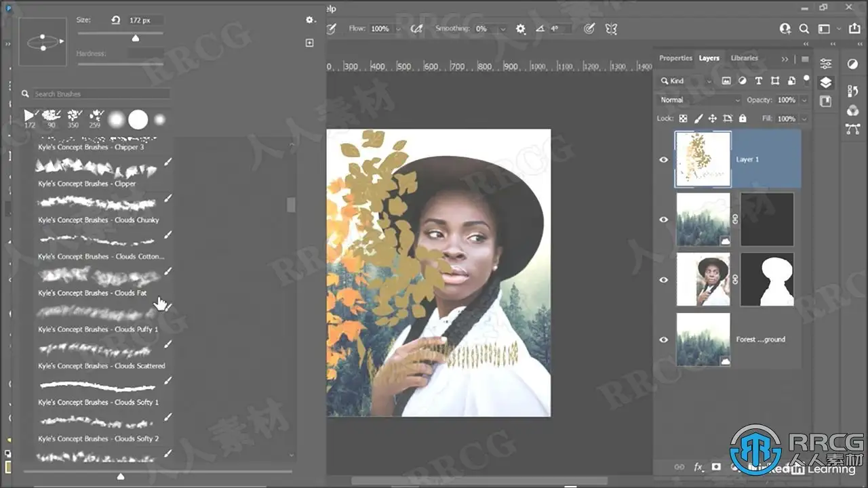
Task: Open the invite to edit icon
Action: coord(785,29)
